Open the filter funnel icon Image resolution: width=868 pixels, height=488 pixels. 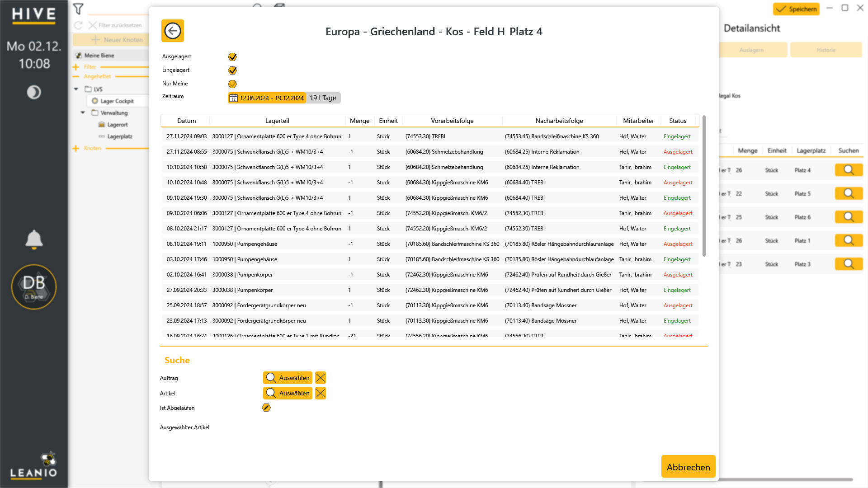point(78,9)
